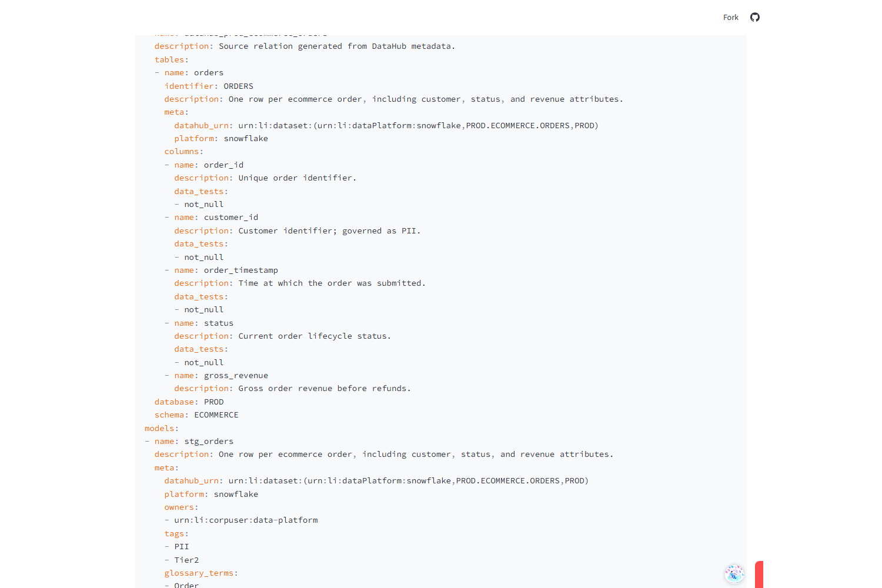Click the data_tests key under customer_id

201,244
